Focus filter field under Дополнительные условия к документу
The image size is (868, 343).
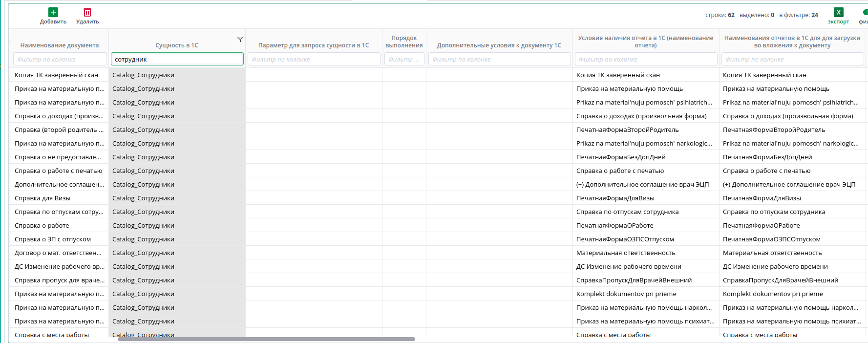pos(499,59)
